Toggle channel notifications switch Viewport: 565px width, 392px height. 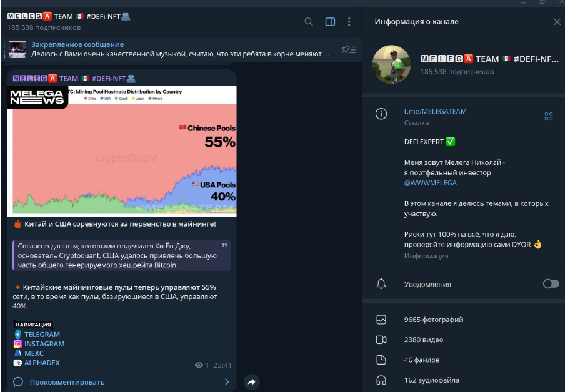tap(551, 284)
